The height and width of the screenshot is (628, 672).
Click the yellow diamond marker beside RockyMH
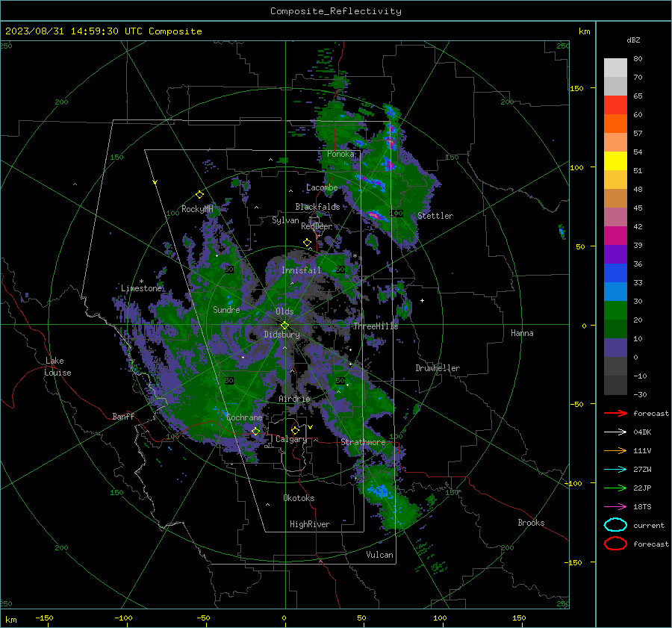pyautogui.click(x=199, y=195)
